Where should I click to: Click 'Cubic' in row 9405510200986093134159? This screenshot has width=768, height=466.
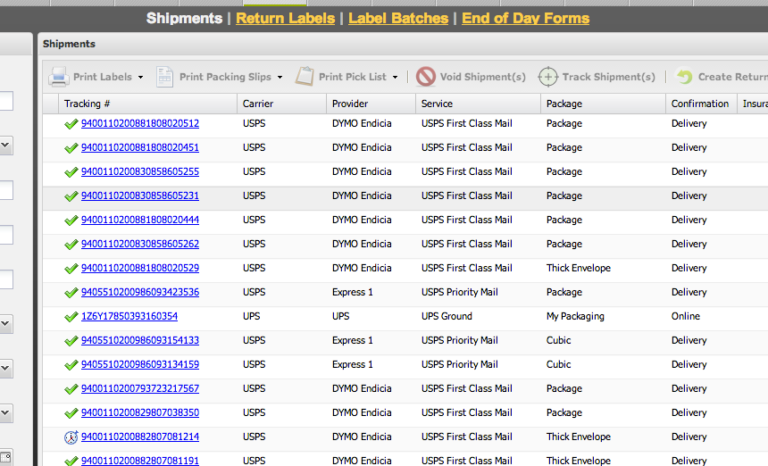[x=558, y=364]
